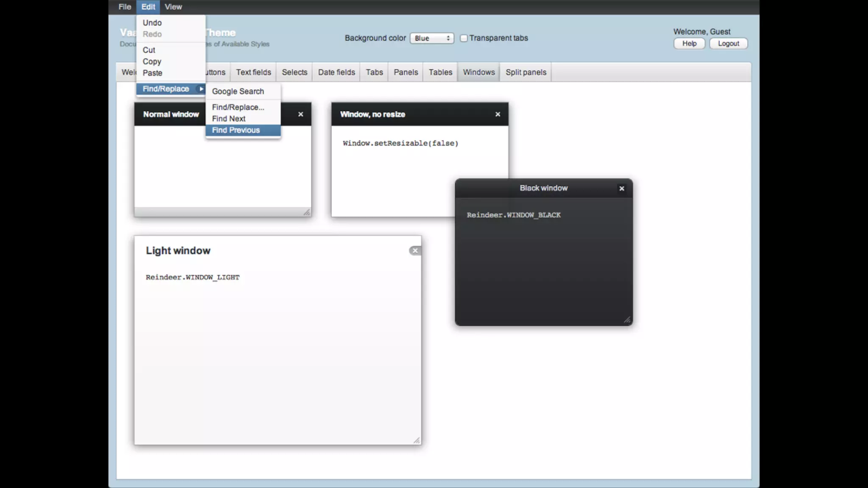868x488 pixels.
Task: Enable Transparent tabs checkbox
Action: [x=464, y=38]
